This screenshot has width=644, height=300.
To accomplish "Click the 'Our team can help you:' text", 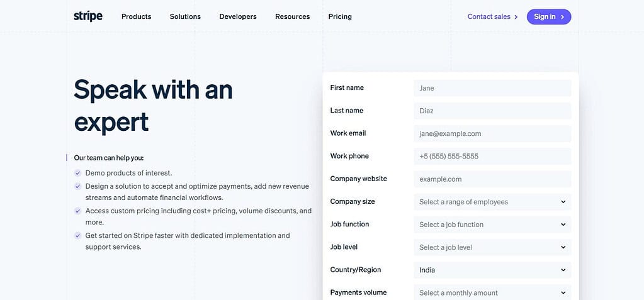I will [109, 158].
